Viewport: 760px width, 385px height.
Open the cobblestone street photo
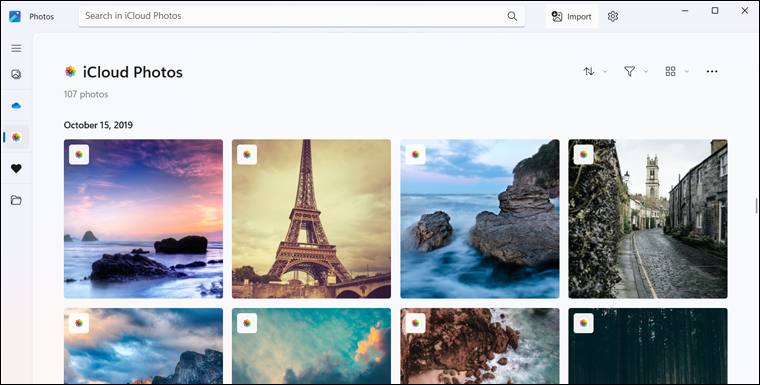(648, 219)
